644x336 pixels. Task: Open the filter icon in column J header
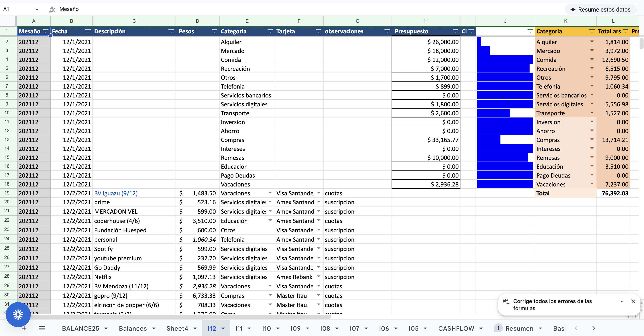tap(530, 31)
